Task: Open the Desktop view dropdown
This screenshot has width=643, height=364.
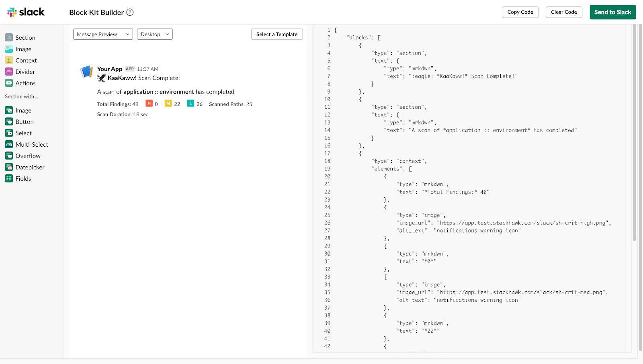Action: tap(155, 34)
